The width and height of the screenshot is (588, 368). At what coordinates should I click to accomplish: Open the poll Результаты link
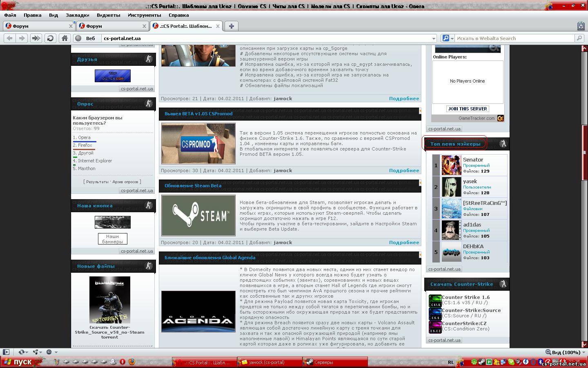[x=97, y=182]
